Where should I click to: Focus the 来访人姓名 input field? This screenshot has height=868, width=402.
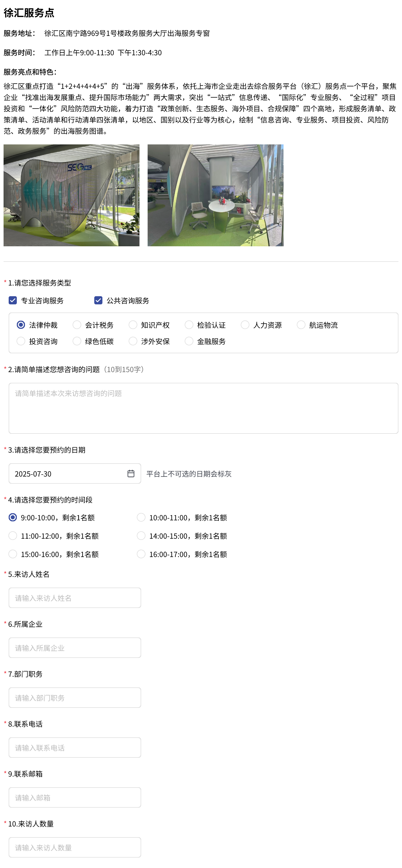75,598
